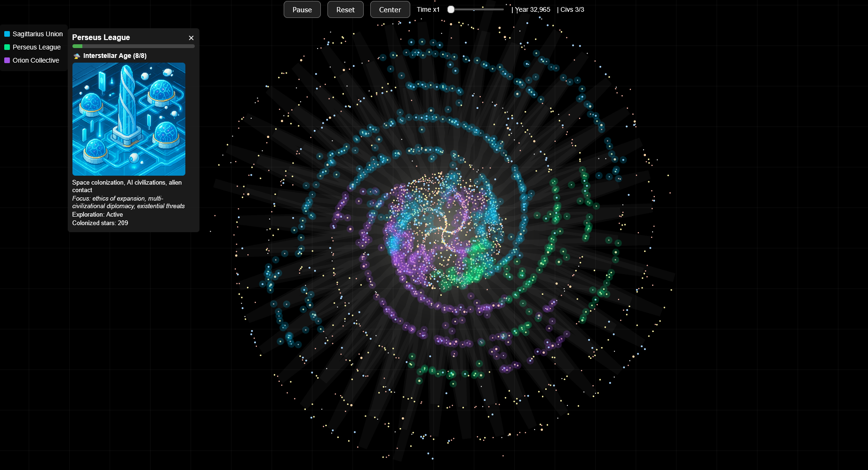Viewport: 868px width, 470px height.
Task: Reset the galaxy simulation
Action: pos(345,9)
